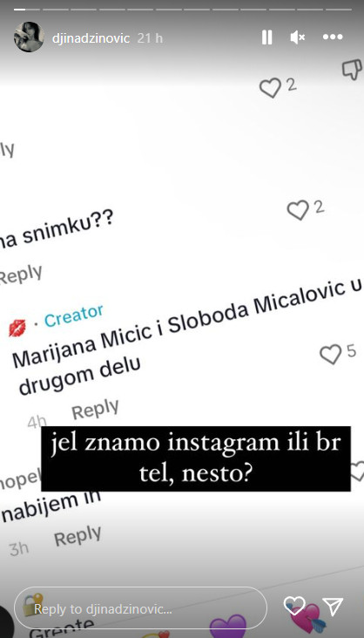Tap the Creator badge label
Viewport: 364px width, 638px height.
pyautogui.click(x=74, y=316)
